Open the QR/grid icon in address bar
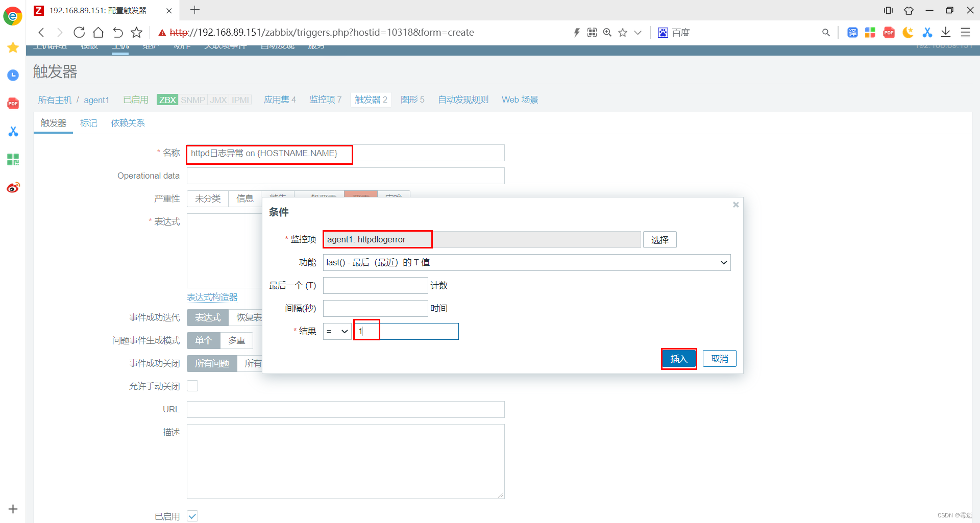 592,33
